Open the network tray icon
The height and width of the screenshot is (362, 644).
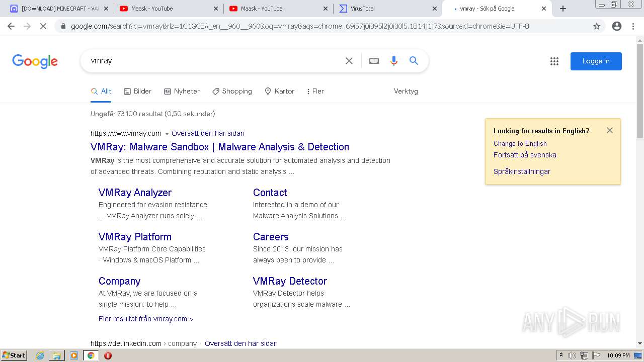point(584,355)
